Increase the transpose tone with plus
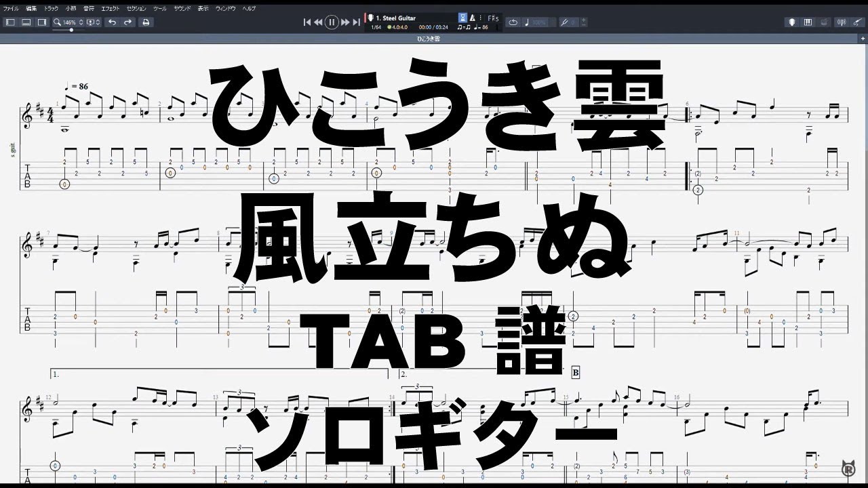The height and width of the screenshot is (488, 868). (584, 20)
